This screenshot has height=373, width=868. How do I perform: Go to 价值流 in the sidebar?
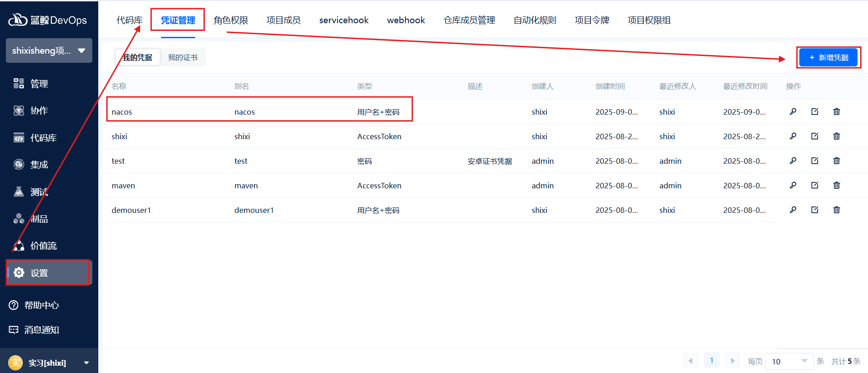[x=43, y=246]
